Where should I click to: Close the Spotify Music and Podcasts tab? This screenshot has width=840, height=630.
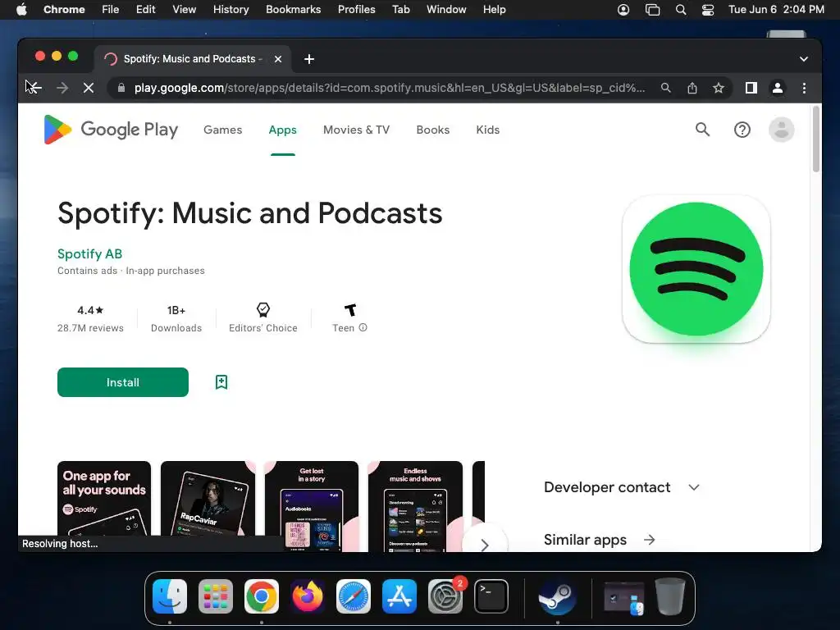pos(278,59)
